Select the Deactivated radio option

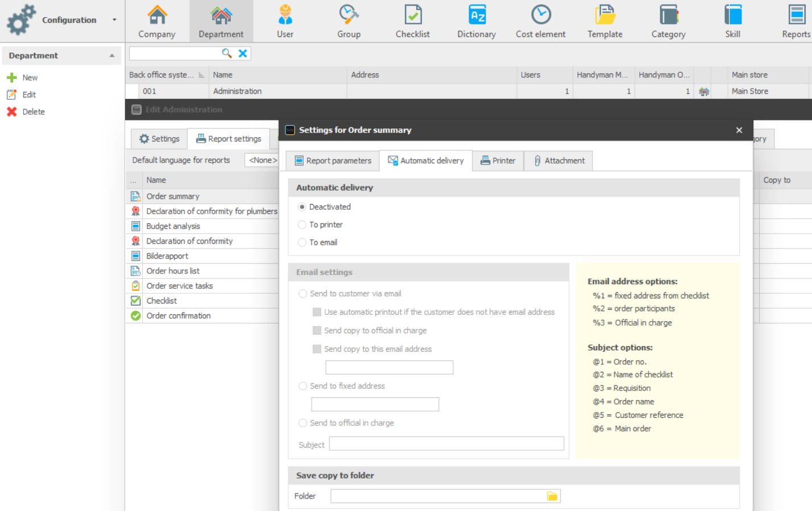point(302,207)
